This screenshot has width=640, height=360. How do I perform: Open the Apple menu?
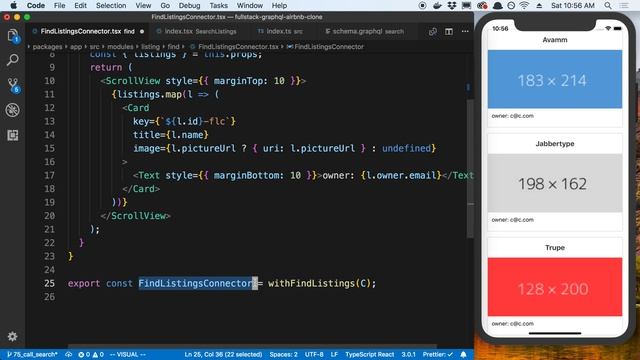(13, 6)
